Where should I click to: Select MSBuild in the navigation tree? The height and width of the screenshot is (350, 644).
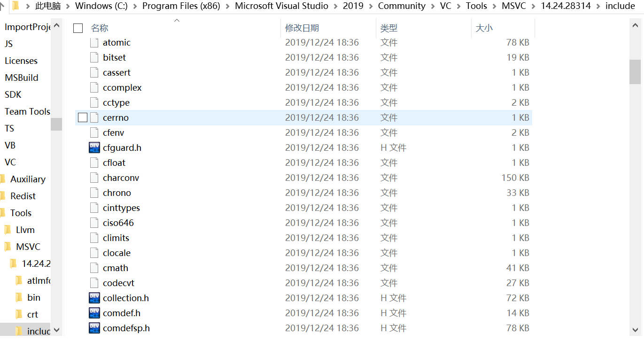[22, 78]
